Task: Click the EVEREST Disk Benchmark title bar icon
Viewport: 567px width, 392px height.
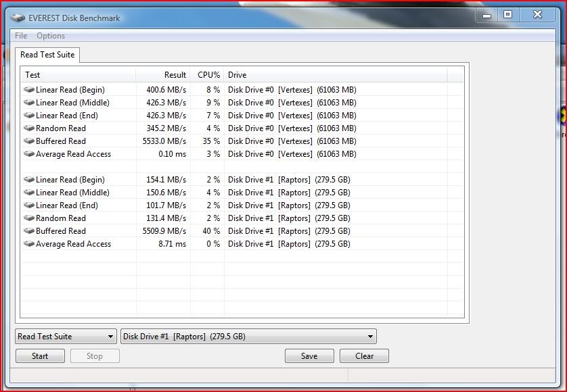Action: [18, 18]
